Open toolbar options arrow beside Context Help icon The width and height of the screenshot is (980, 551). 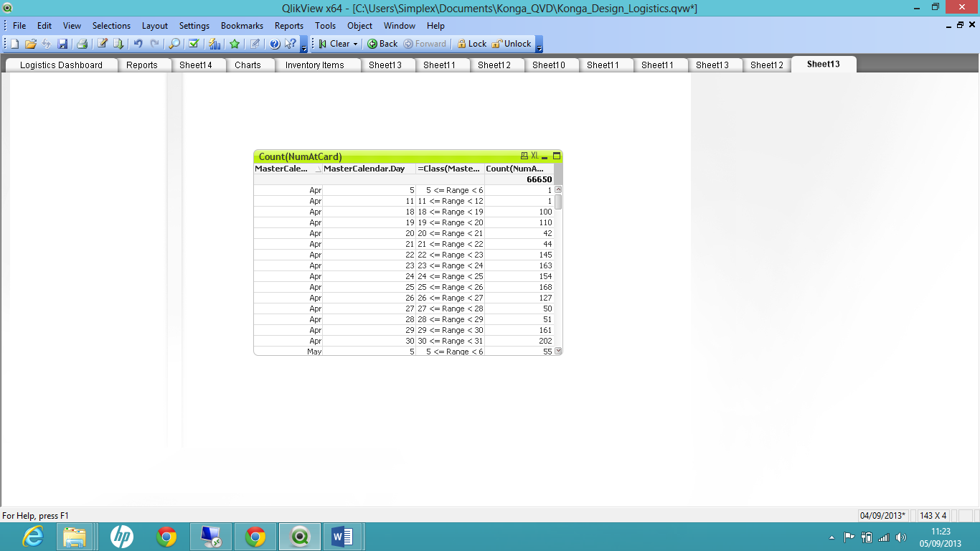303,44
